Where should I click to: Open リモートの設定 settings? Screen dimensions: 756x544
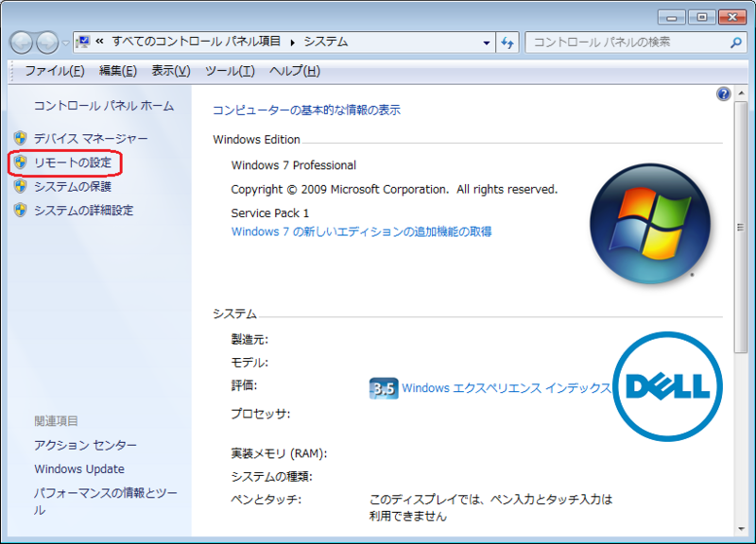pos(71,162)
